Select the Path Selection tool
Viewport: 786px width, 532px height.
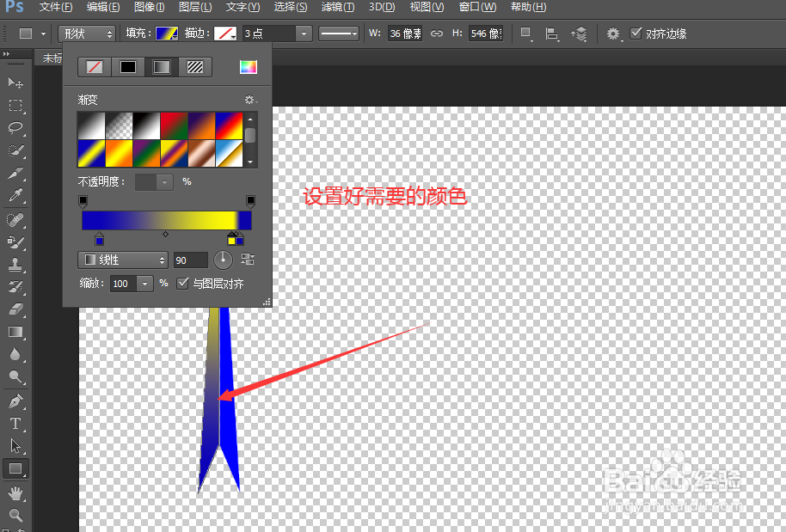click(x=15, y=445)
